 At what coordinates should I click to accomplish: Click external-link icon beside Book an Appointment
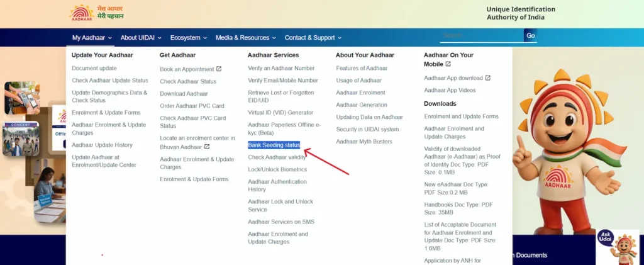219,69
